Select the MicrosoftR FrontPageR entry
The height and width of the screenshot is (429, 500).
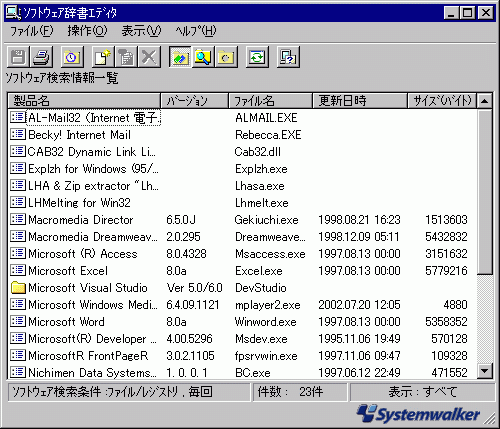88,356
